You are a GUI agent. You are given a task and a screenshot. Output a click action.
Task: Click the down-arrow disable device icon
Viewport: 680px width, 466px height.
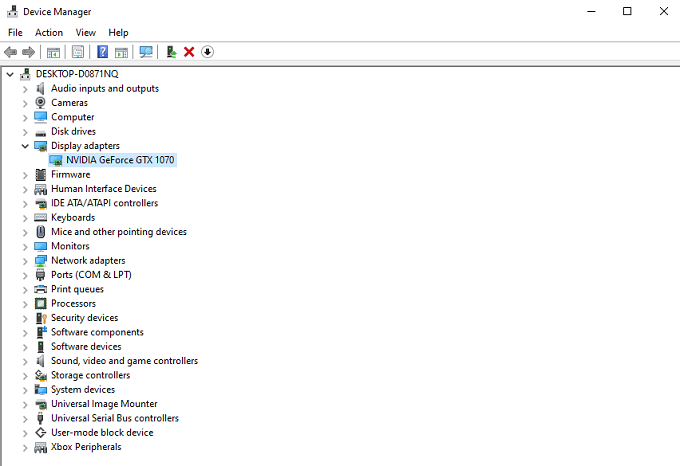coord(207,52)
